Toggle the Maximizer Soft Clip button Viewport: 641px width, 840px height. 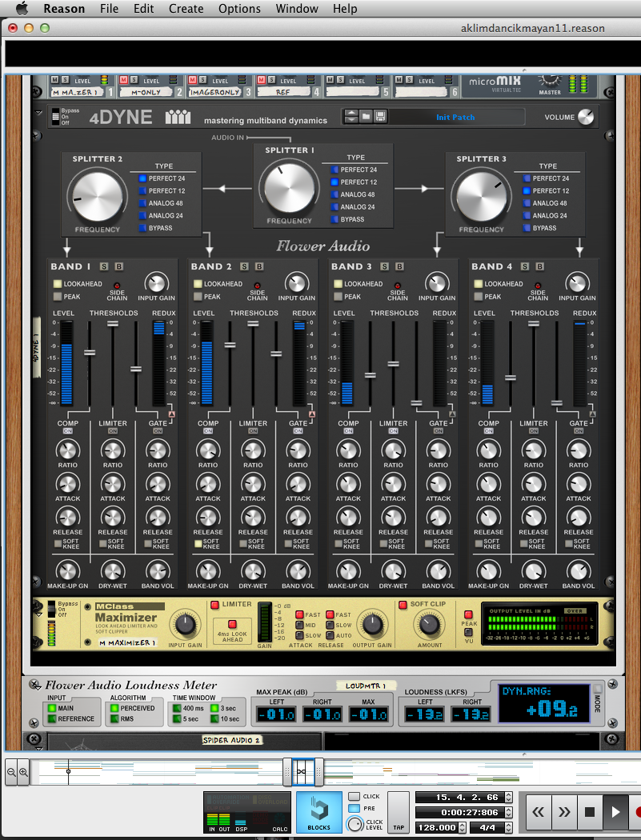(403, 605)
